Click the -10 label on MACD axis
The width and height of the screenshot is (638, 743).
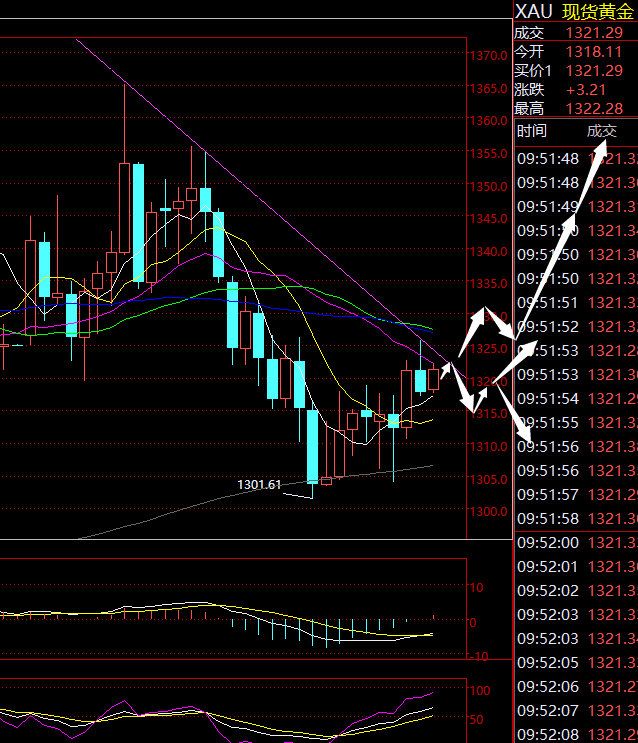click(x=478, y=656)
